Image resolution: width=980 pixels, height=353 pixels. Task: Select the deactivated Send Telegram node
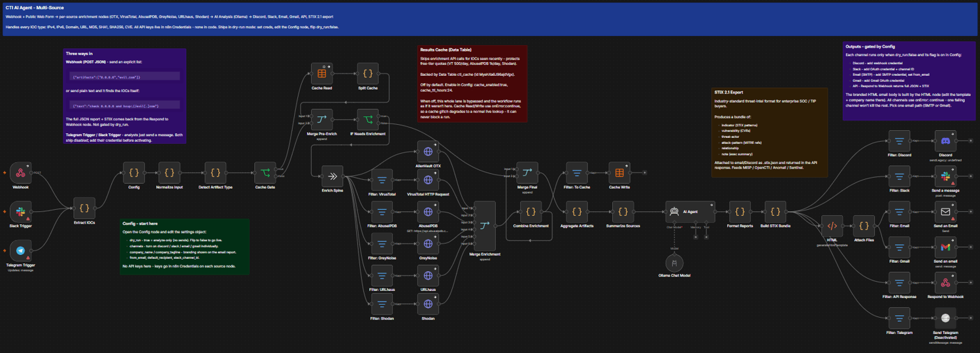[945, 318]
